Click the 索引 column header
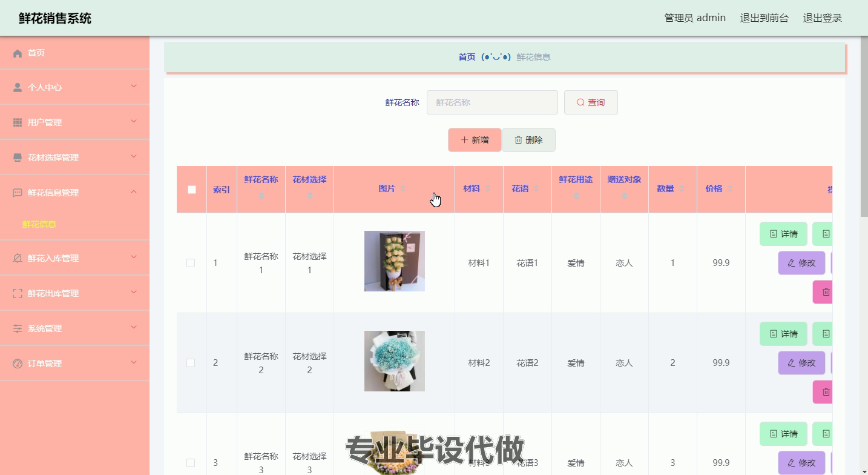The height and width of the screenshot is (475, 868). [222, 190]
